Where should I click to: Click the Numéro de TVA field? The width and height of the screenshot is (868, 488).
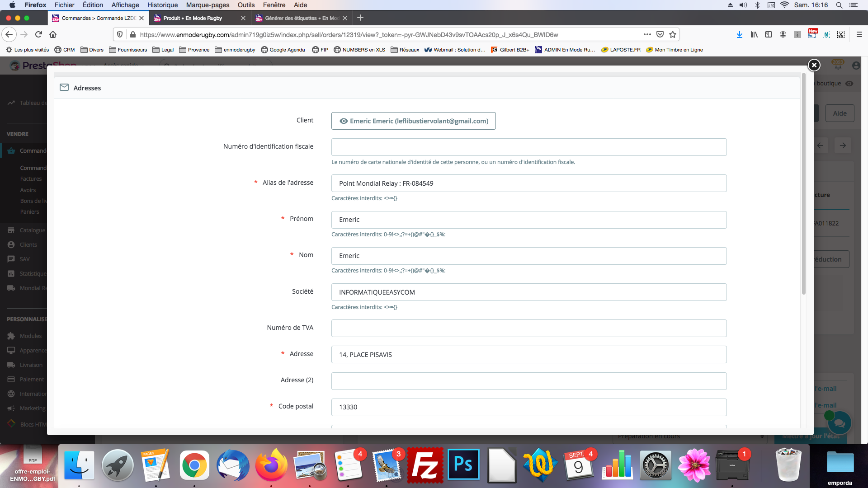[x=529, y=328]
